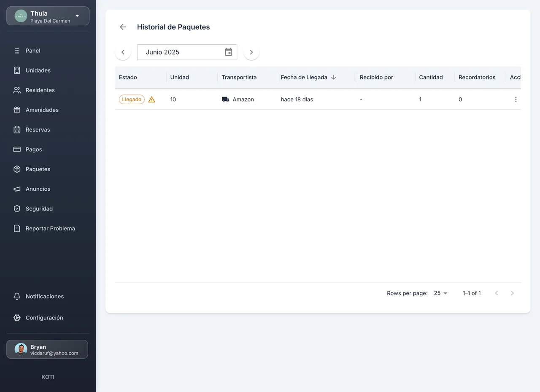Viewport: 540px width, 392px height.
Task: Click the Anuncios megaphone icon
Action: point(17,189)
